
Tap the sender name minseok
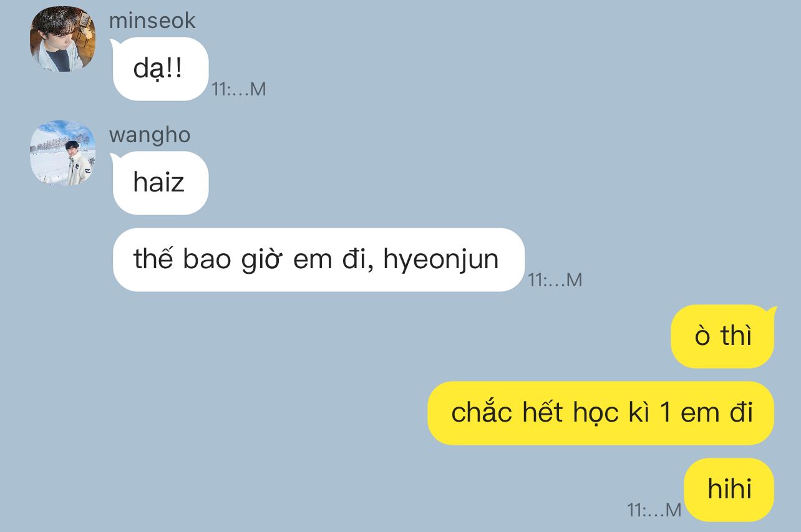tap(152, 21)
